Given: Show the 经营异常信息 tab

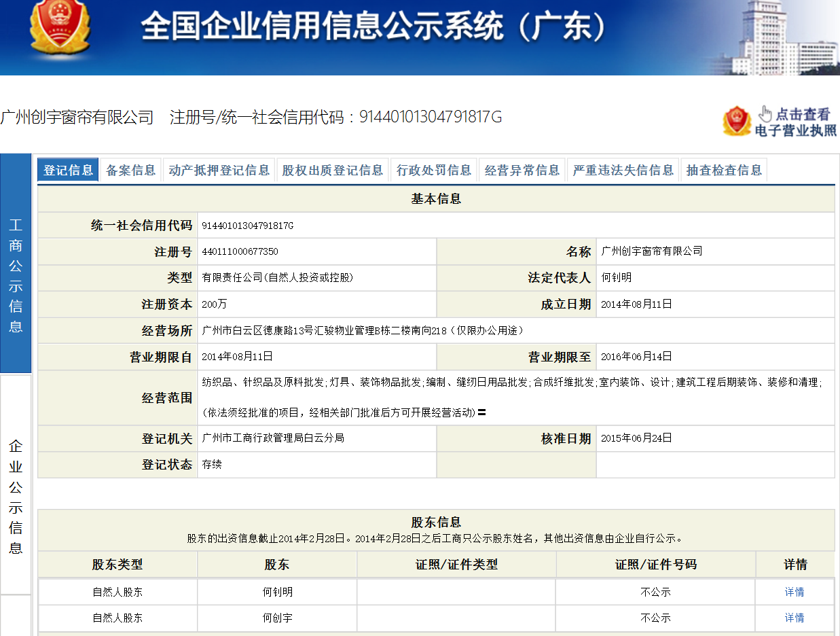Looking at the screenshot, I should click(522, 170).
